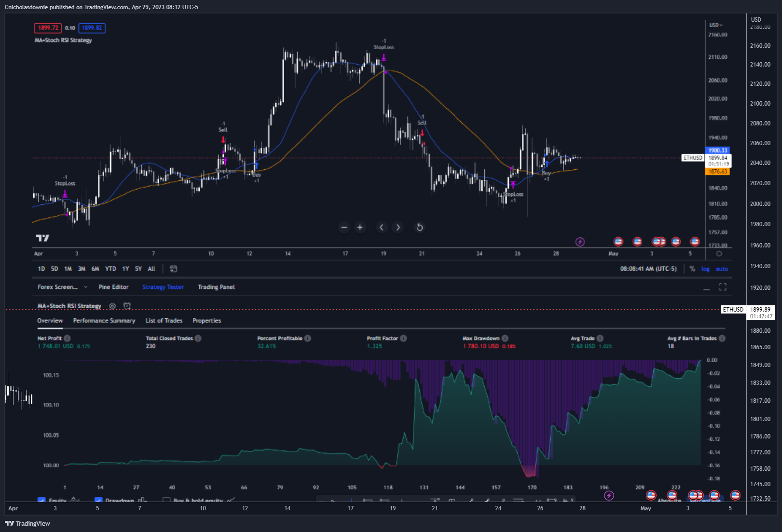Click the blue 1899.82 buy price box
This screenshot has width=782, height=532.
[92, 28]
